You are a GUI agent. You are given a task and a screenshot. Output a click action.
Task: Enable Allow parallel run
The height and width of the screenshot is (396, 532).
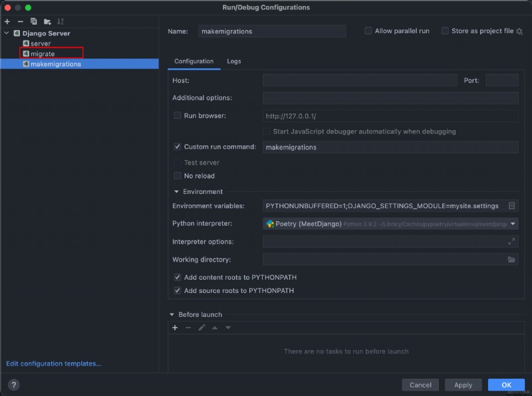[368, 31]
